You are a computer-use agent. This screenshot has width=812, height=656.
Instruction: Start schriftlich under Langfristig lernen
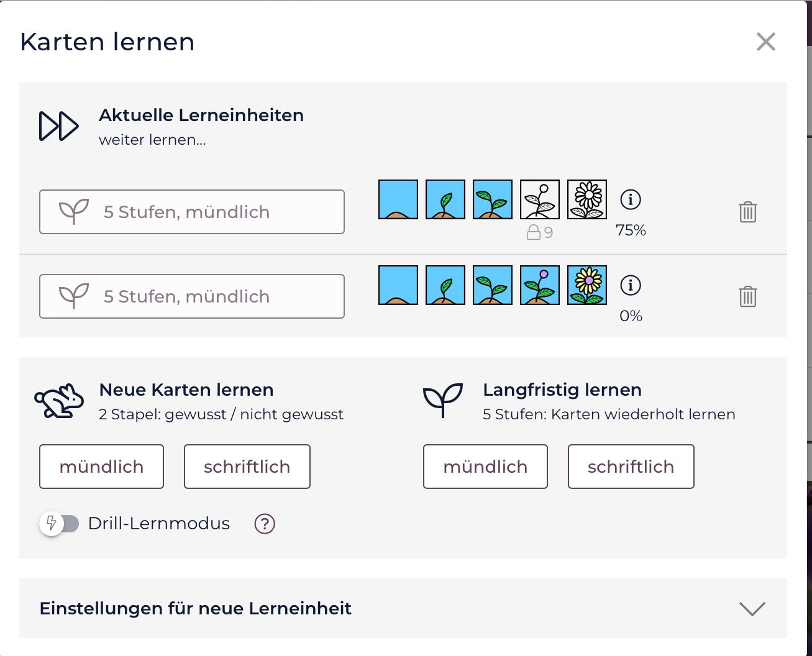(x=631, y=467)
